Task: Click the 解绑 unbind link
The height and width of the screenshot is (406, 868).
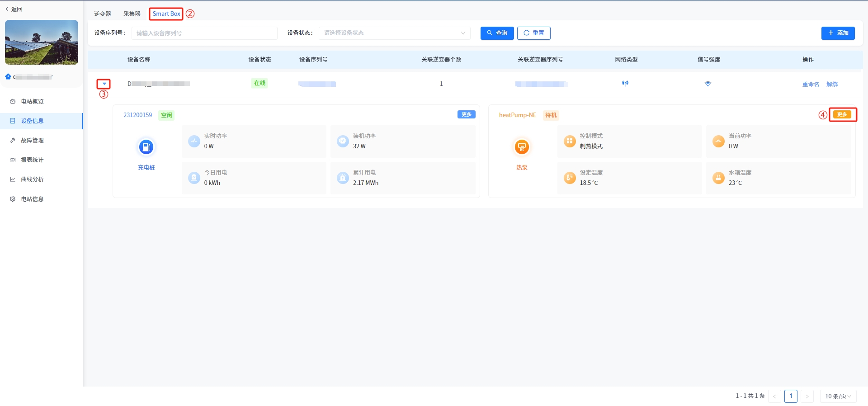Action: click(x=832, y=84)
